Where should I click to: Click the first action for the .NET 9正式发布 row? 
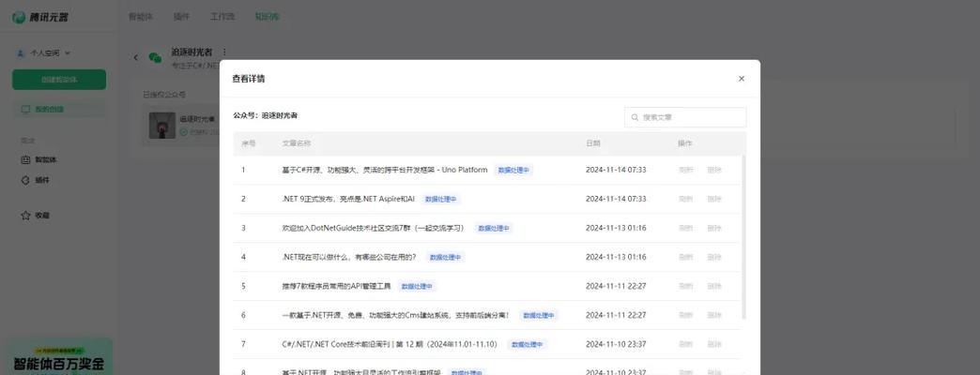685,199
